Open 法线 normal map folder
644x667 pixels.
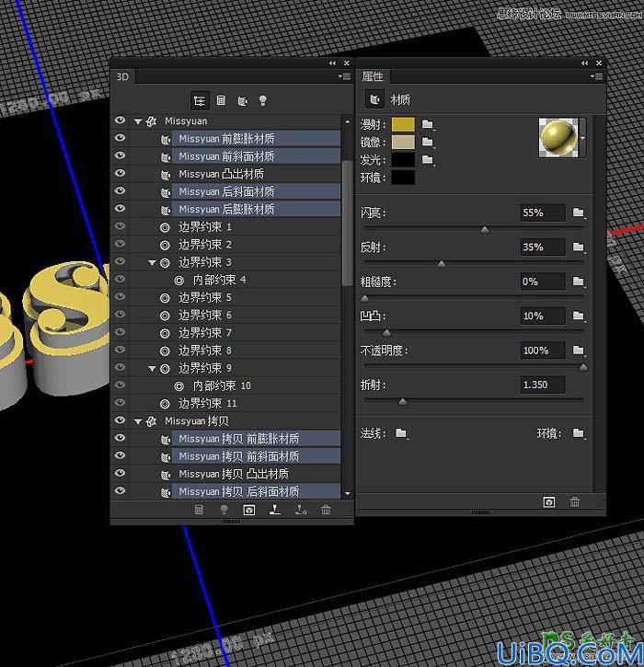[x=401, y=433]
